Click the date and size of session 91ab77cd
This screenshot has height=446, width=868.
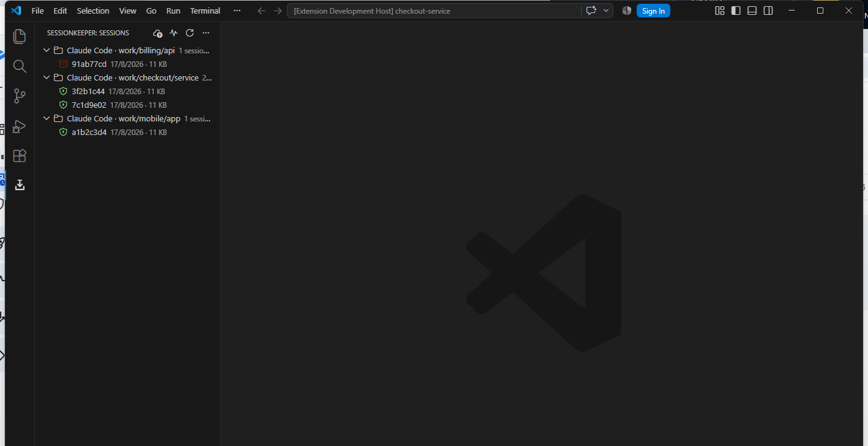(x=138, y=64)
